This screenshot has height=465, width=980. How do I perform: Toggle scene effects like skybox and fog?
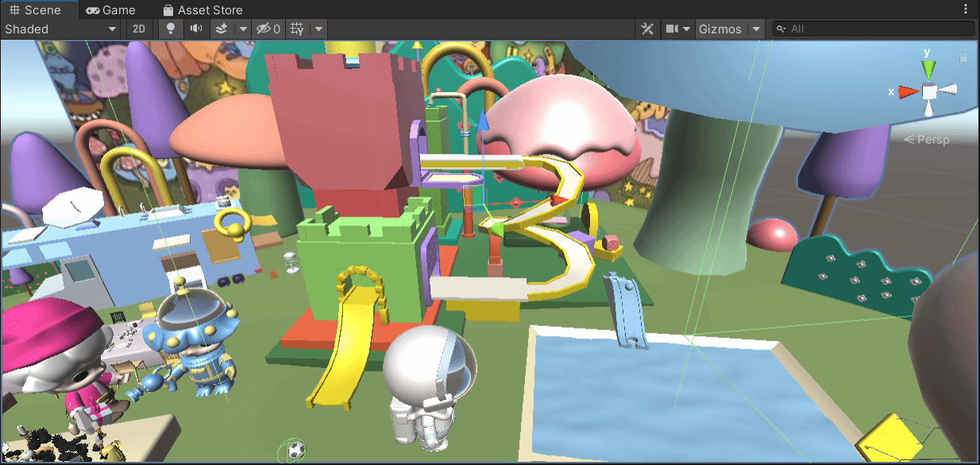click(x=222, y=29)
